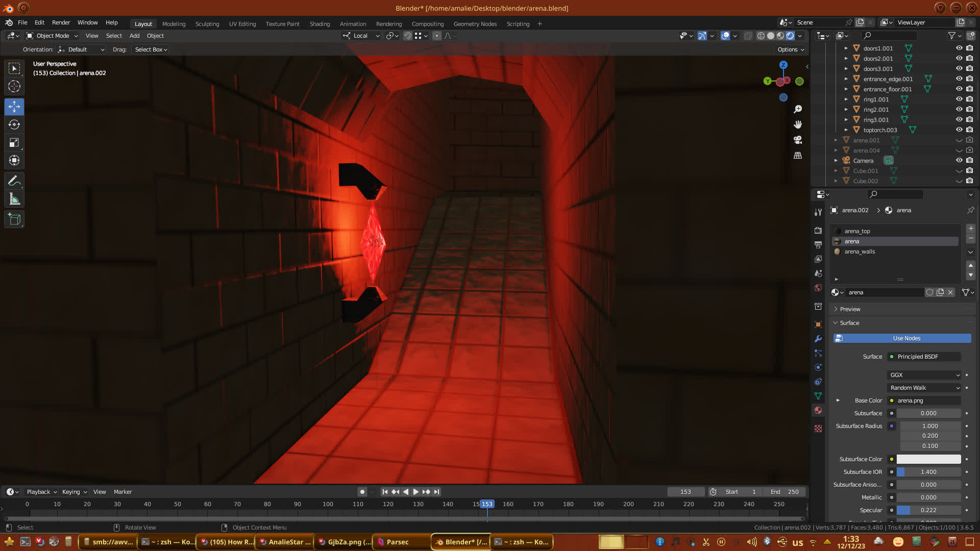Switch to rendered viewport shading
This screenshot has height=551, width=980.
790,36
